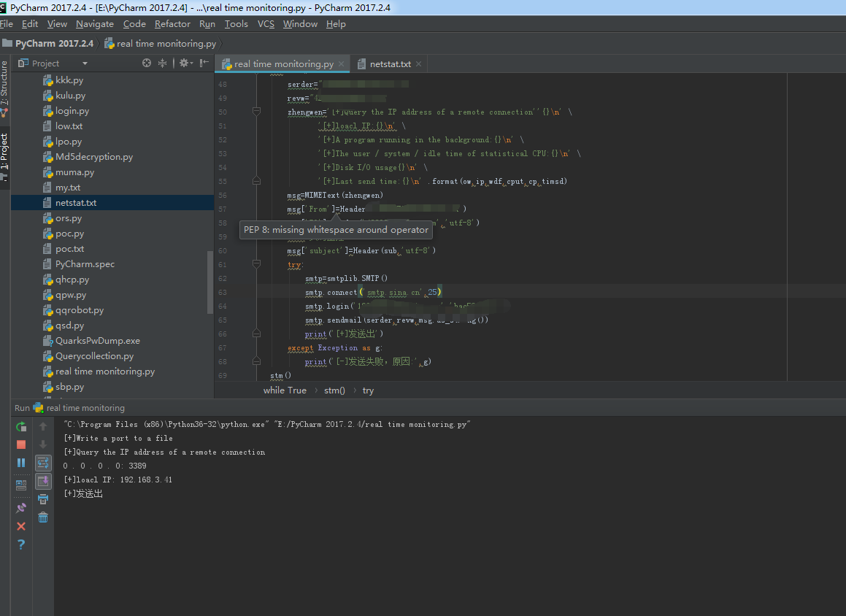Select low.txt in project tree

(x=69, y=126)
